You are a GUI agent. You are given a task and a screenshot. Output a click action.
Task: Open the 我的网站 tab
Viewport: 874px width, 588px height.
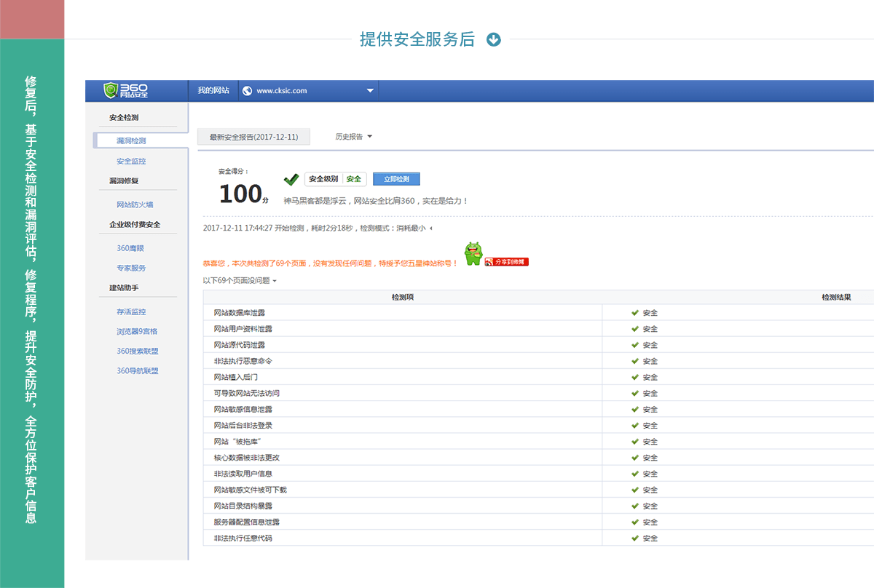[x=213, y=91]
